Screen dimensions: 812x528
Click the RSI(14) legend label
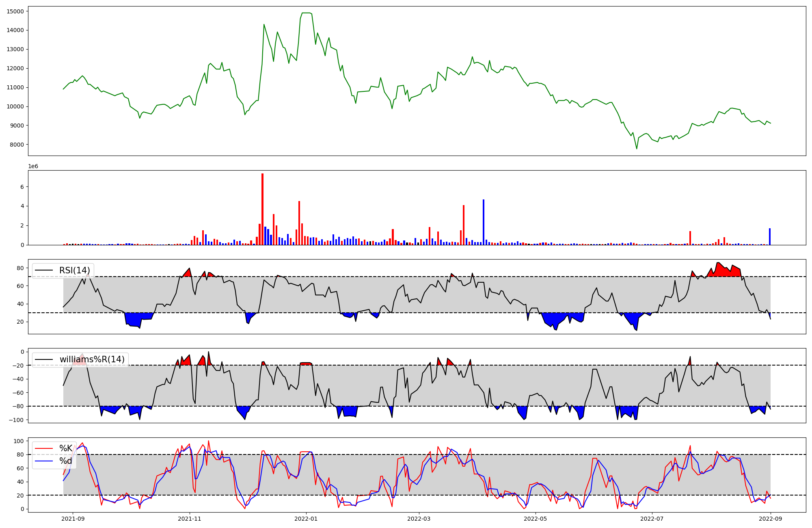click(x=75, y=270)
